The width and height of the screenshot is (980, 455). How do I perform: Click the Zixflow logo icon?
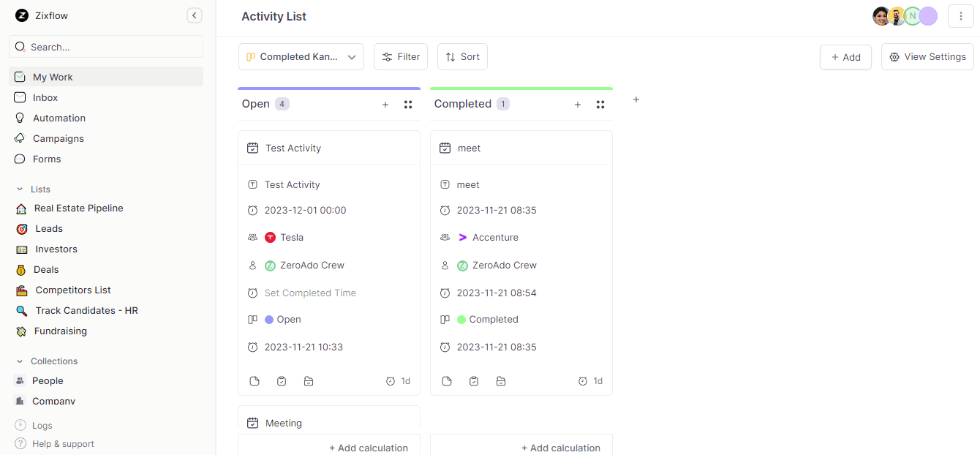pos(21,15)
